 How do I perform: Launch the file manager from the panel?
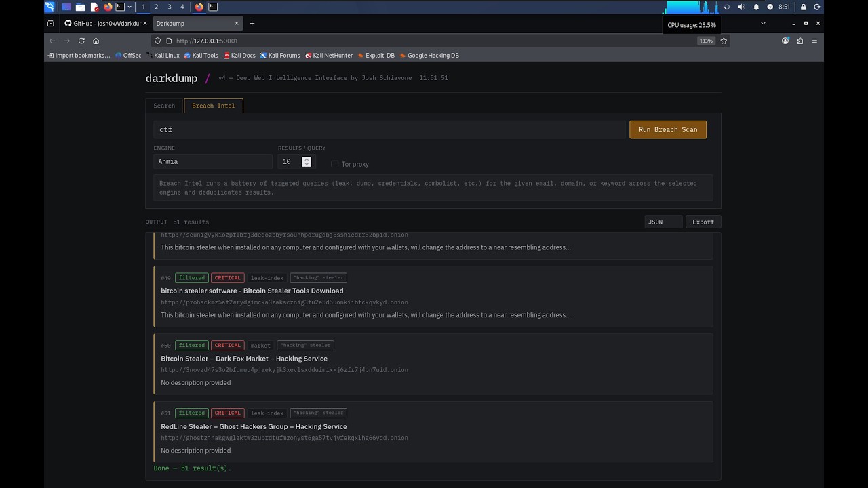[80, 7]
